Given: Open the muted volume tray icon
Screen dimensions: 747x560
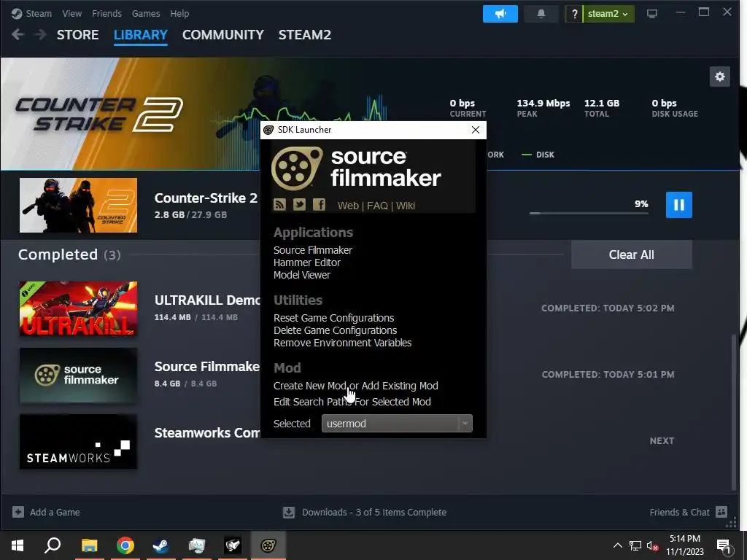Looking at the screenshot, I should (x=652, y=545).
